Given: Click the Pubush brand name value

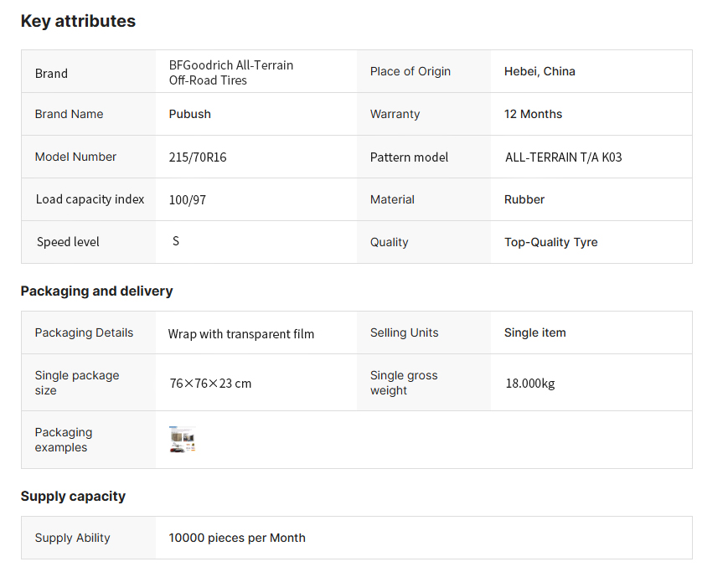Looking at the screenshot, I should pyautogui.click(x=190, y=114).
